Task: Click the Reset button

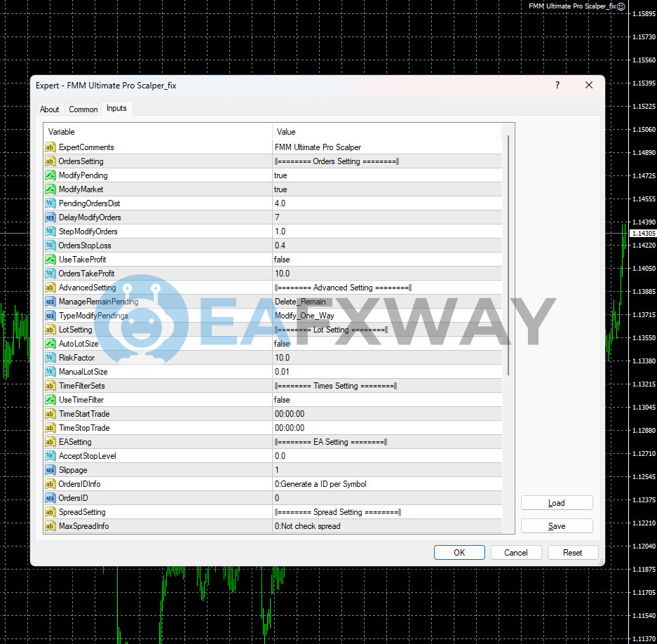Action: pos(572,553)
